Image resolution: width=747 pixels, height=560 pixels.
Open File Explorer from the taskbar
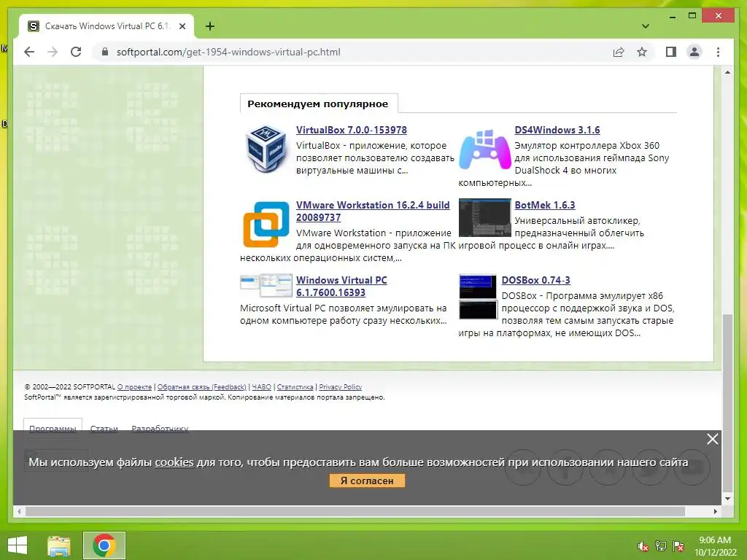click(59, 545)
